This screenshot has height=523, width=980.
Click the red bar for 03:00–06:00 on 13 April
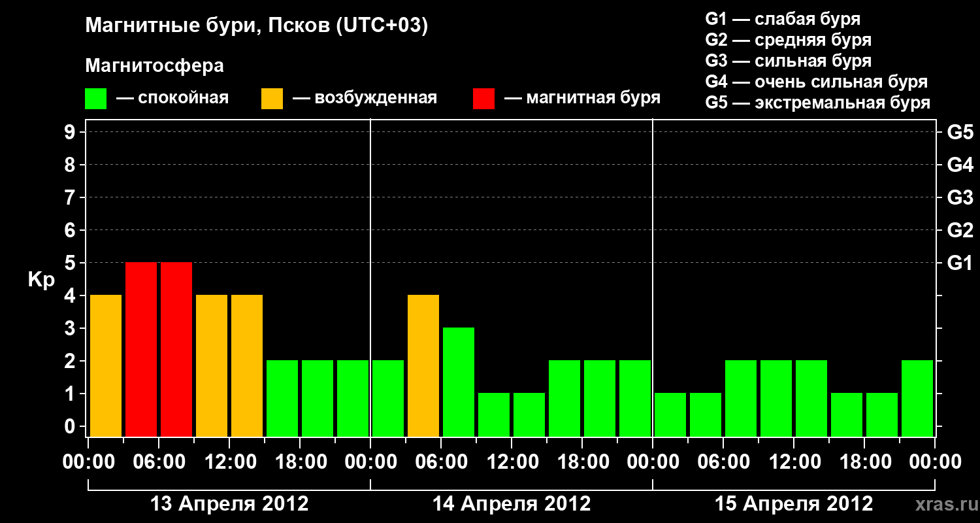click(x=141, y=349)
